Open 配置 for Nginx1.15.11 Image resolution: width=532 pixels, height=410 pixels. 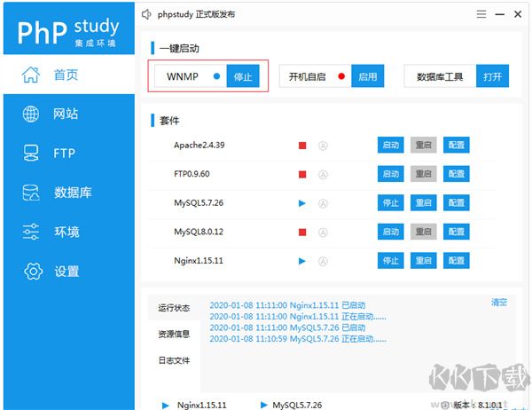click(457, 261)
